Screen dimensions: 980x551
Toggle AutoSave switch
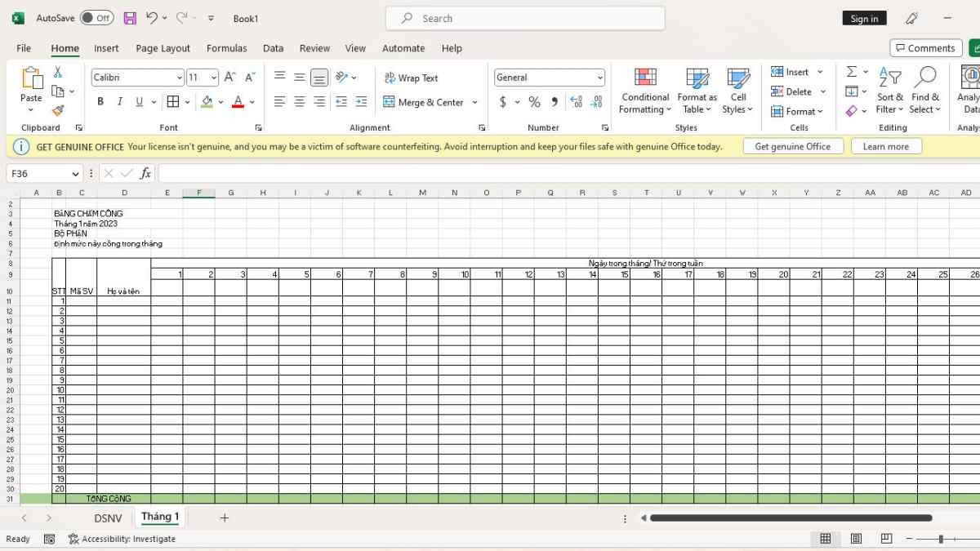coord(96,18)
